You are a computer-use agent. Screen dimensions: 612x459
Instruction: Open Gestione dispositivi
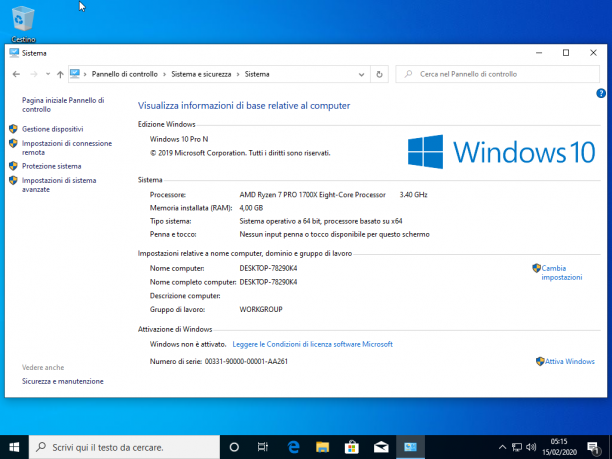[x=52, y=129]
